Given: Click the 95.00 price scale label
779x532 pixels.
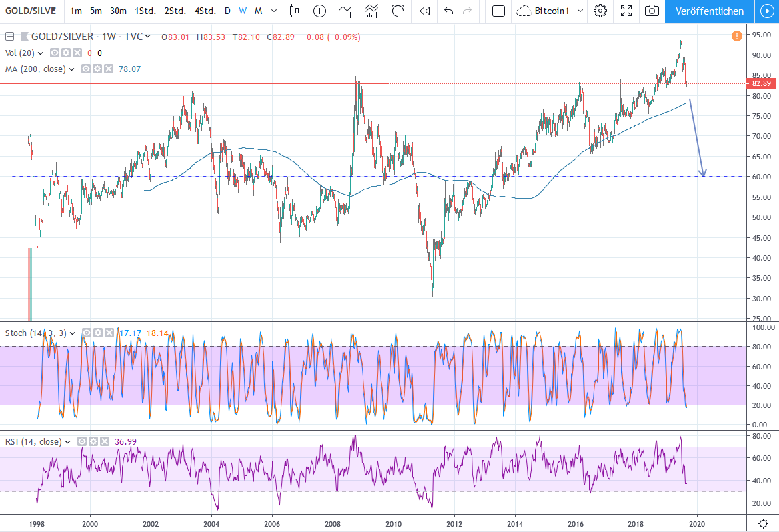Looking at the screenshot, I should point(762,35).
